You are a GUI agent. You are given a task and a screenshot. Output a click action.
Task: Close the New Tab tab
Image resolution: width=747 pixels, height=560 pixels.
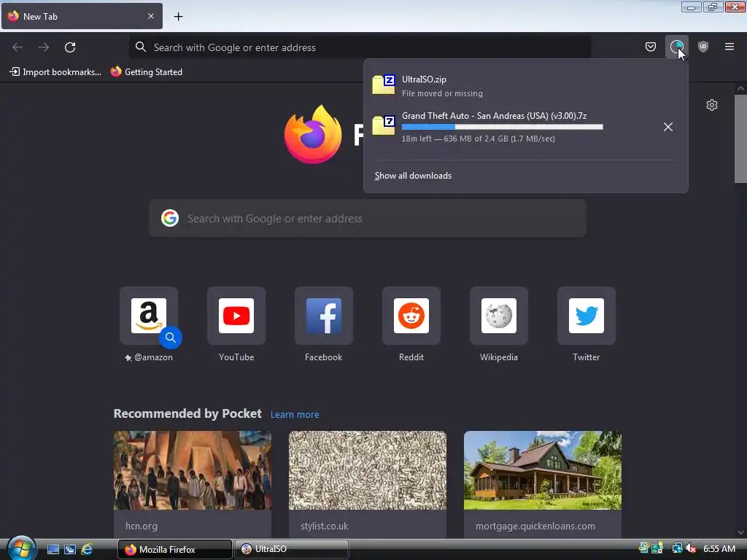point(150,16)
